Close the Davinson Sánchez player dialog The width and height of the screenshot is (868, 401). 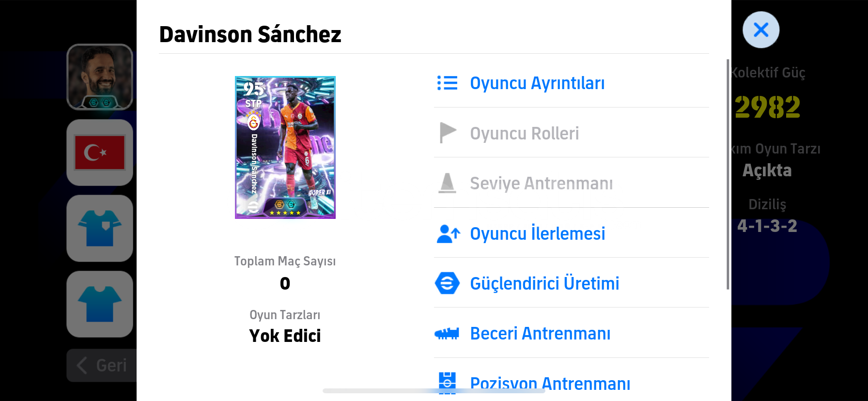click(760, 30)
